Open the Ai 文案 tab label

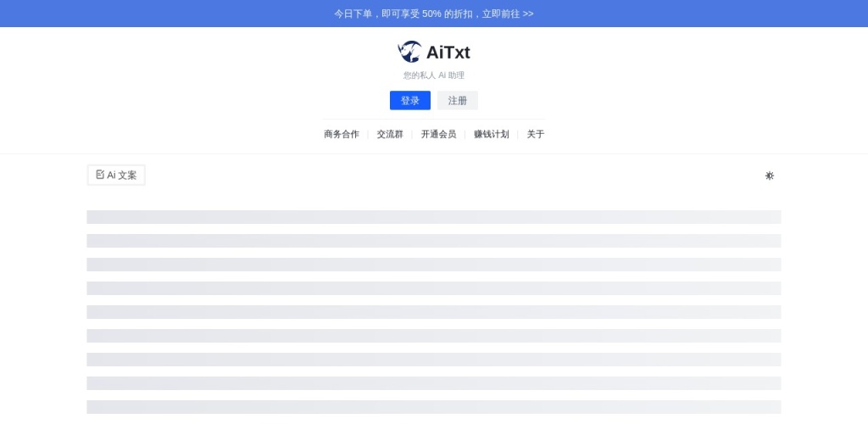(x=122, y=176)
